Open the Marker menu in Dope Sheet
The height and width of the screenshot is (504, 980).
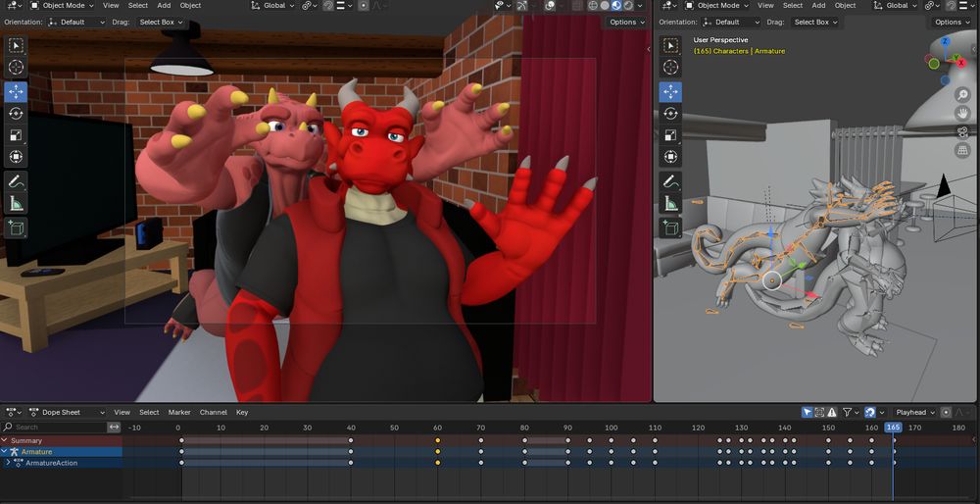(x=178, y=413)
